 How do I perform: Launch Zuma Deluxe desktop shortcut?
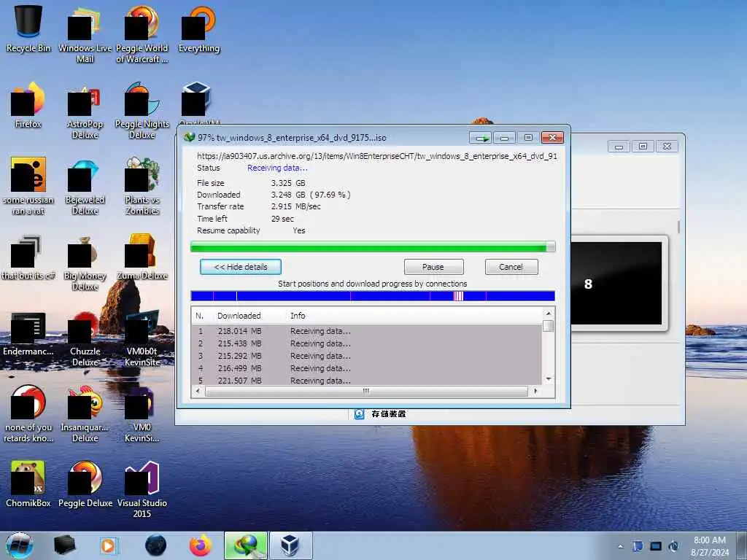tap(142, 257)
